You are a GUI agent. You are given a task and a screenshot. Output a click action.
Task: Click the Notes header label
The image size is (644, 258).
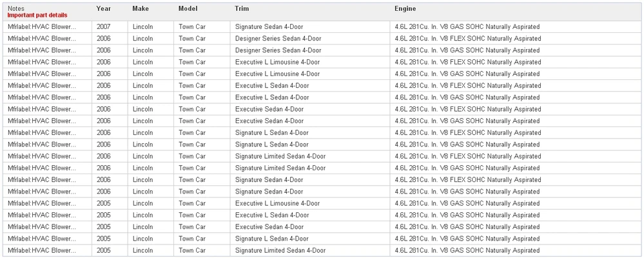click(16, 8)
